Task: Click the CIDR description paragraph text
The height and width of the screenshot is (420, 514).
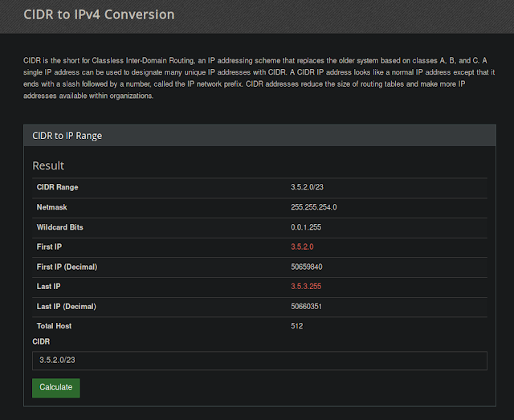Action: [256, 78]
